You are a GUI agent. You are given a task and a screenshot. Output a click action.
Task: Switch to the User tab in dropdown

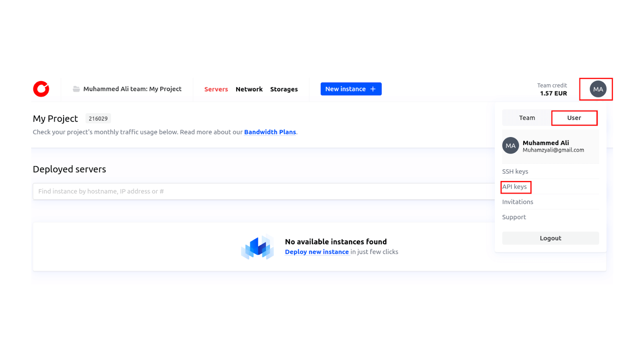pos(574,117)
